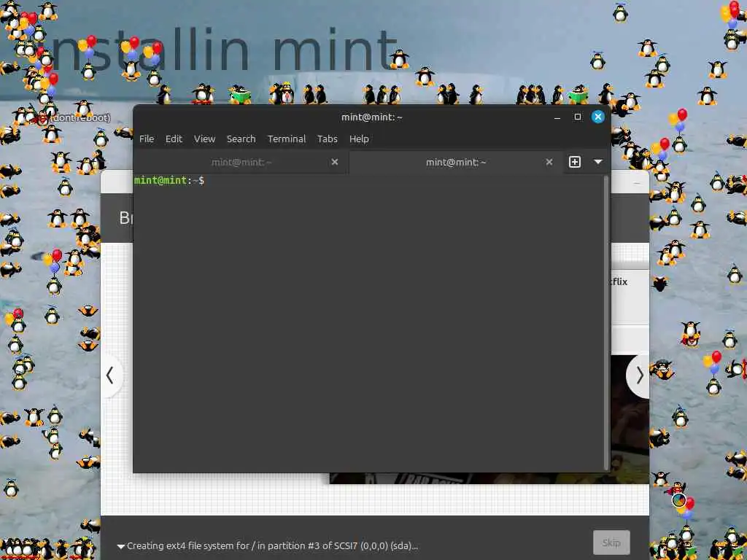This screenshot has width=747, height=560.
Task: Switch to the first mint@mint terminal tab
Action: [x=241, y=162]
